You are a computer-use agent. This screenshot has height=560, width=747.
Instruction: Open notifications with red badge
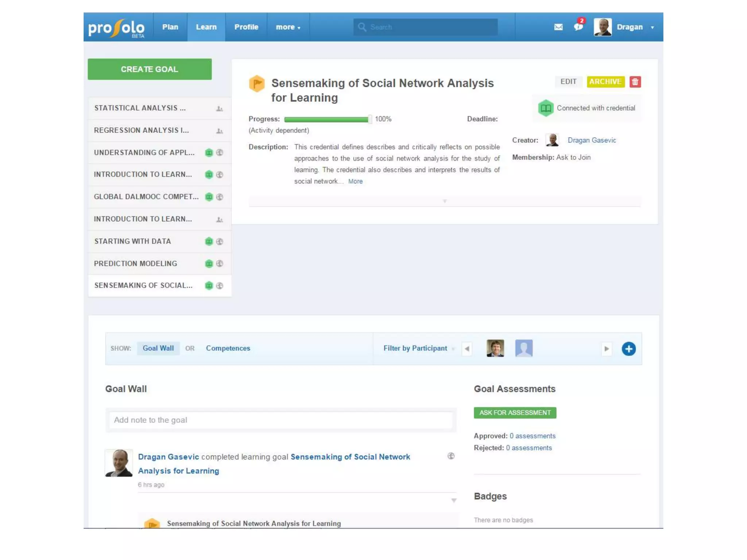pyautogui.click(x=578, y=26)
